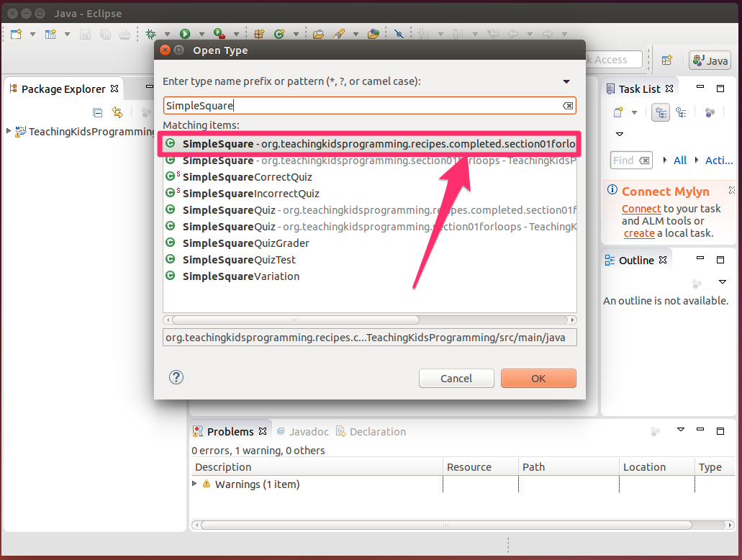Screen dimensions: 742x560
Task: Click the Debug bug icon in toolbar
Action: click(x=150, y=34)
